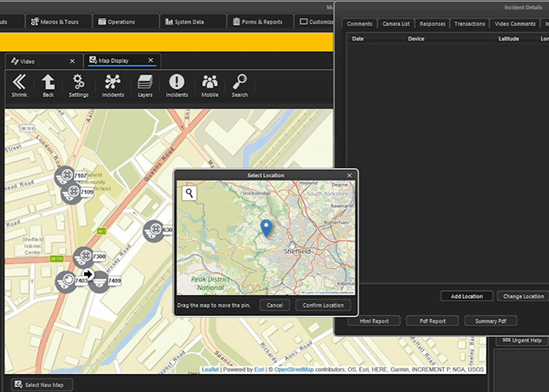Viewport: 549px width, 392px height.
Task: Click the Shrink toolbar icon
Action: point(20,85)
